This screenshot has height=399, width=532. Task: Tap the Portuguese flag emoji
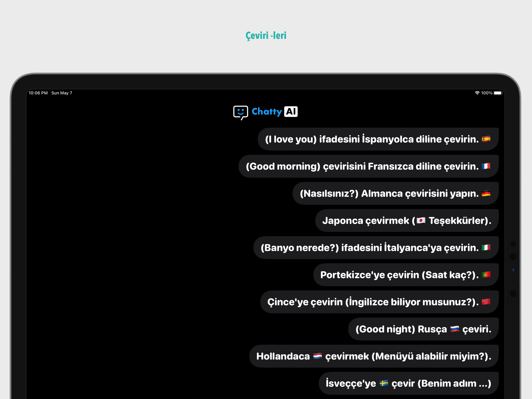(x=486, y=275)
